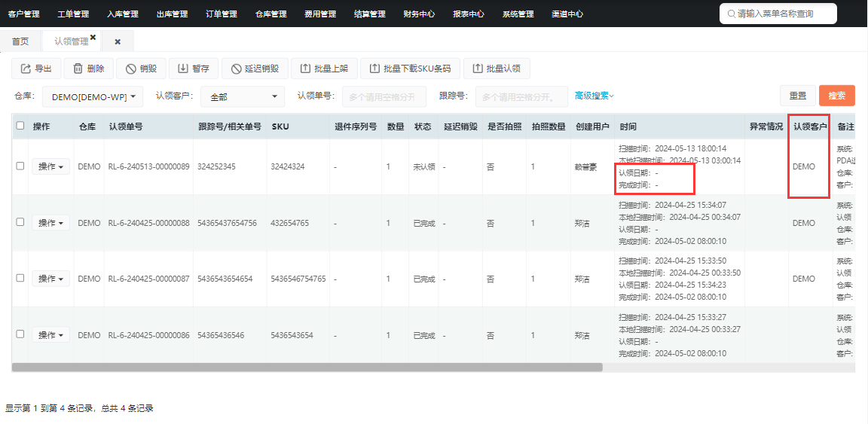
Task: Click the table's horizontal scrollbar
Action: pyautogui.click(x=307, y=367)
